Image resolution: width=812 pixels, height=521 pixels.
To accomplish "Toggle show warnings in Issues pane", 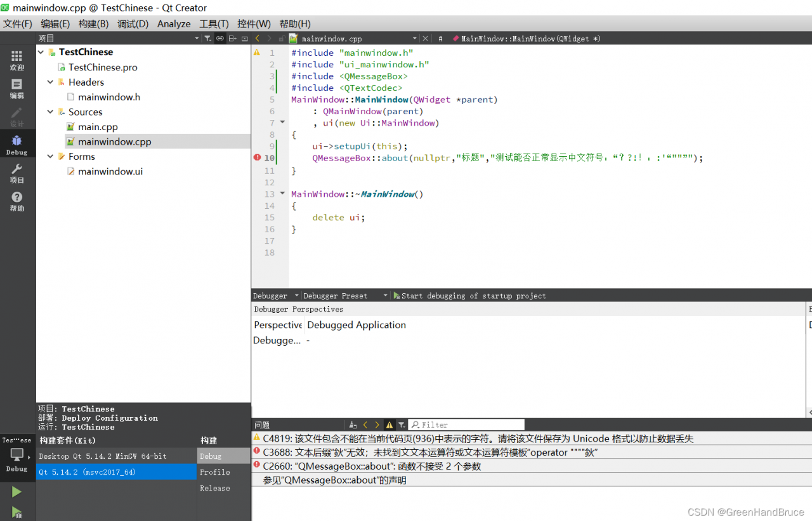I will click(x=390, y=425).
